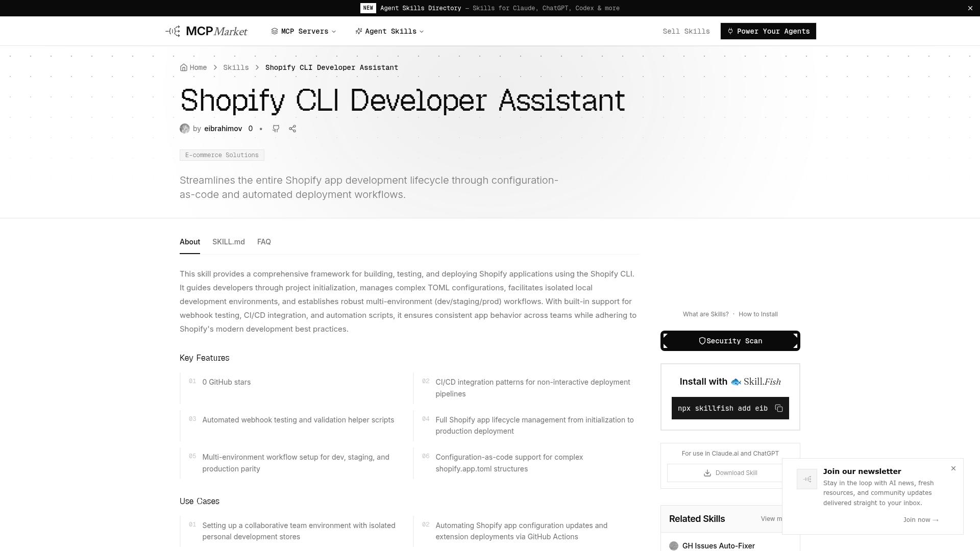
Task: Open View more in Related Skills
Action: pyautogui.click(x=771, y=519)
